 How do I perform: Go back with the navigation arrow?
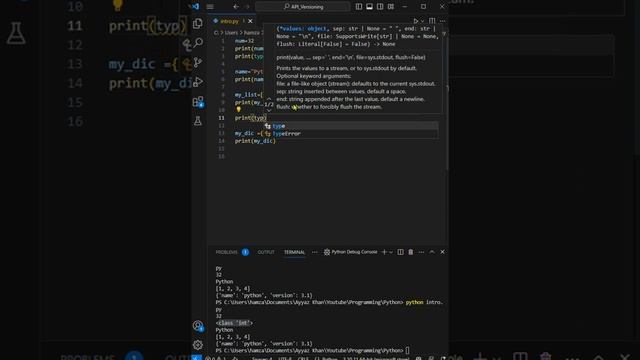click(236, 7)
